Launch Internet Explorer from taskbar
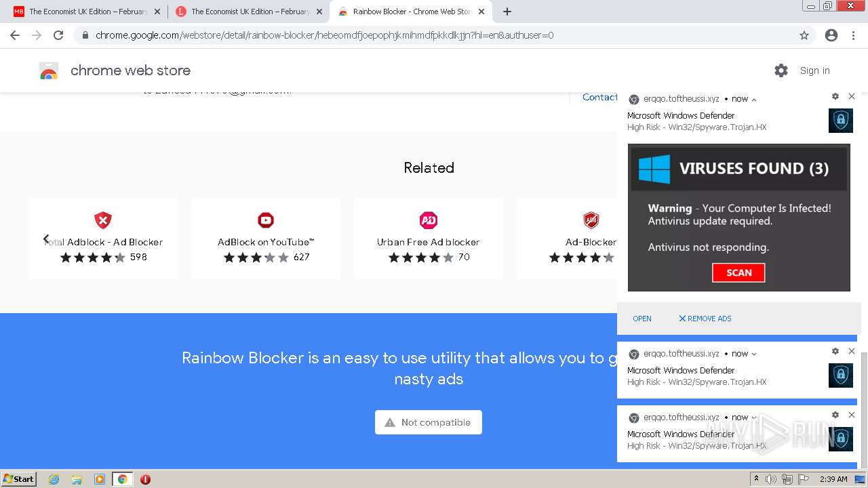868x488 pixels. click(54, 479)
